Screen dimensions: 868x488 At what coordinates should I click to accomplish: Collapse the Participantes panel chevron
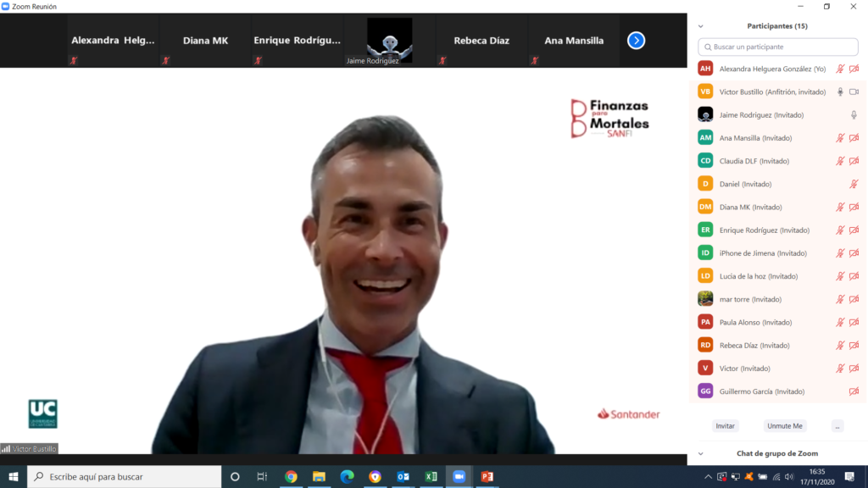point(700,26)
